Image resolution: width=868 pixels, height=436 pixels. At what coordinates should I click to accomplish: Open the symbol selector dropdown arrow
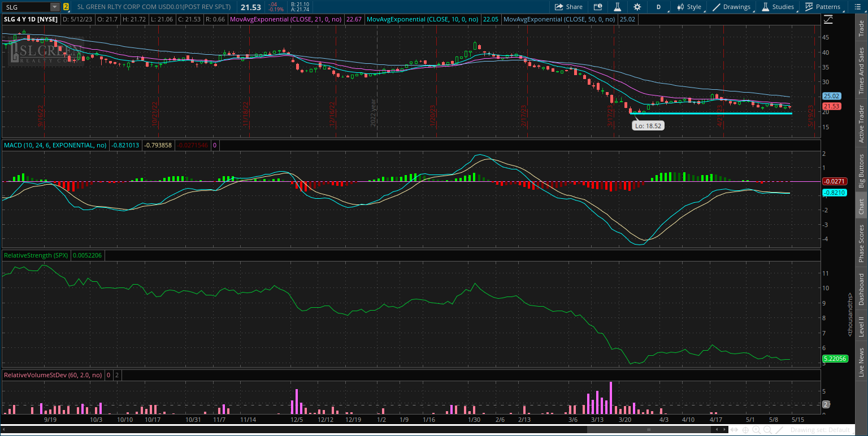coord(54,7)
